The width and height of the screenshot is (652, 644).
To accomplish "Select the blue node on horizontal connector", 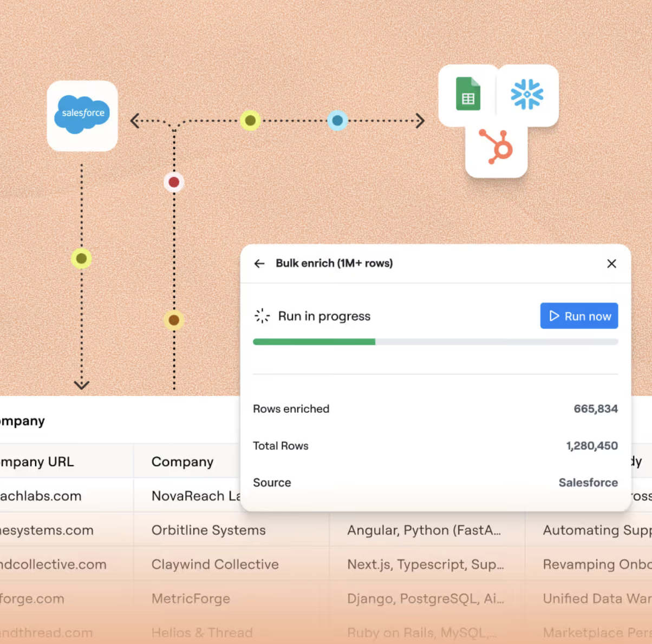I will coord(337,120).
